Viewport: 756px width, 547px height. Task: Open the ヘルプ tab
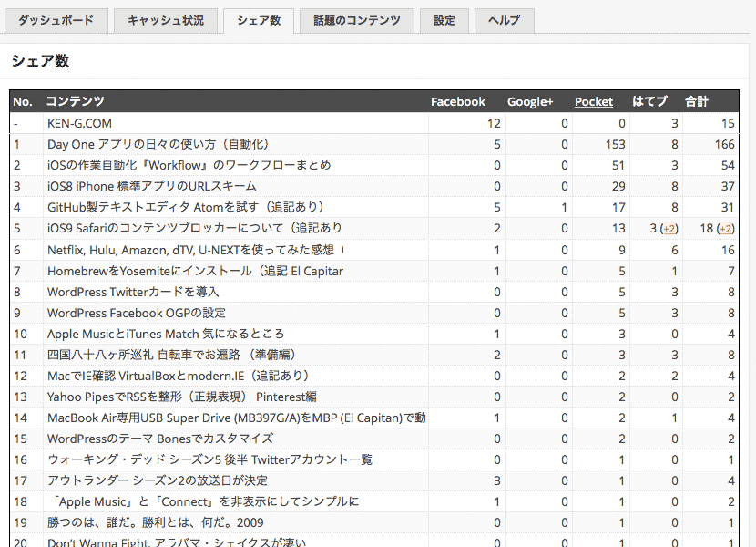(x=504, y=21)
